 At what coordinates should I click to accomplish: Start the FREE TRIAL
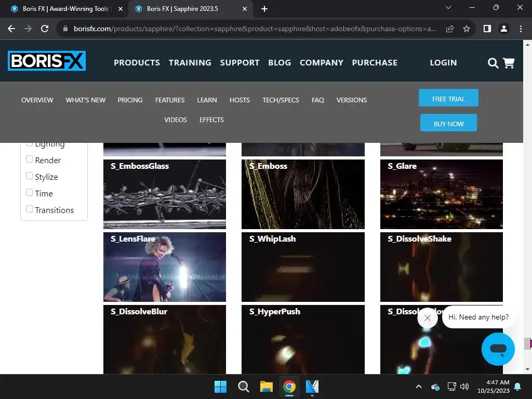pos(448,98)
